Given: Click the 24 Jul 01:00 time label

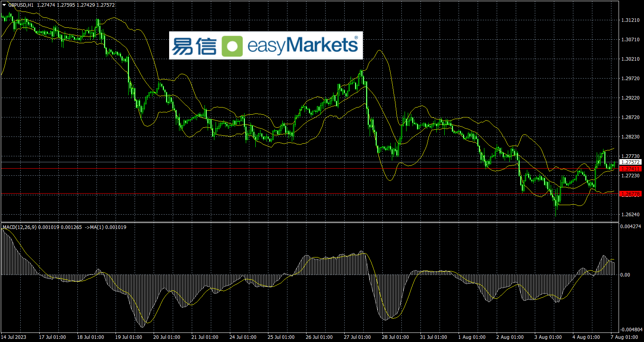Looking at the screenshot, I should (243, 337).
